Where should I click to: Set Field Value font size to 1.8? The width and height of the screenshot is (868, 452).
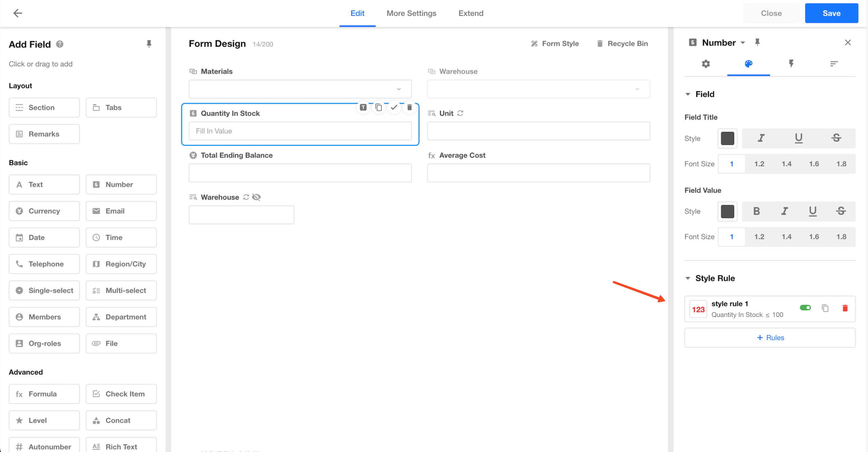841,237
